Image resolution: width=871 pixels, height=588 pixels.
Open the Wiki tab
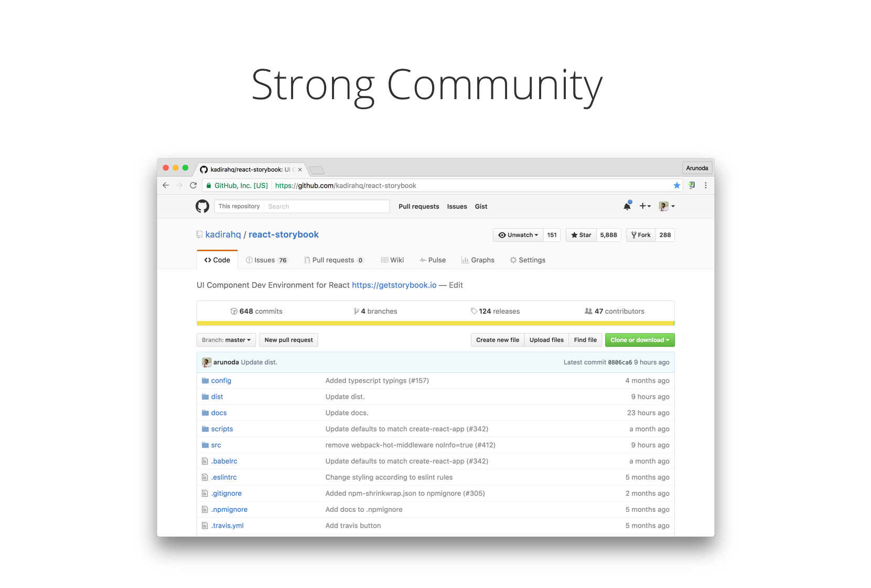click(392, 260)
